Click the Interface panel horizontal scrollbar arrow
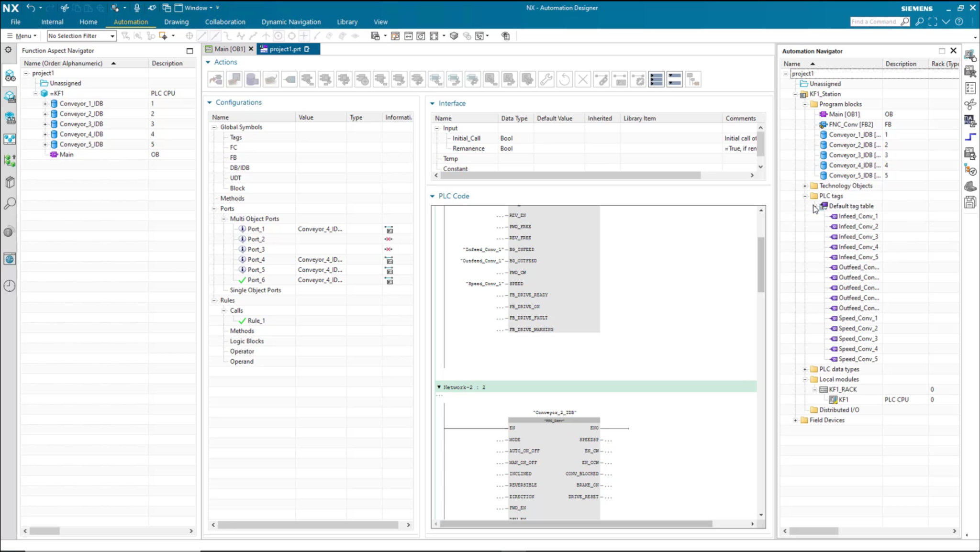 point(751,176)
